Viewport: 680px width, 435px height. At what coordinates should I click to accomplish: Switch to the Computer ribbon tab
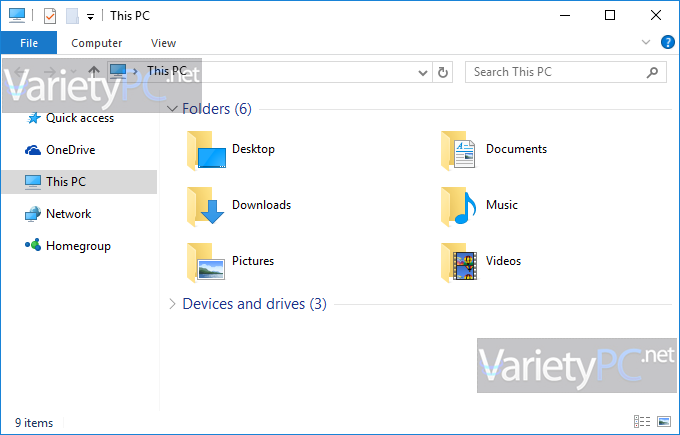coord(96,43)
